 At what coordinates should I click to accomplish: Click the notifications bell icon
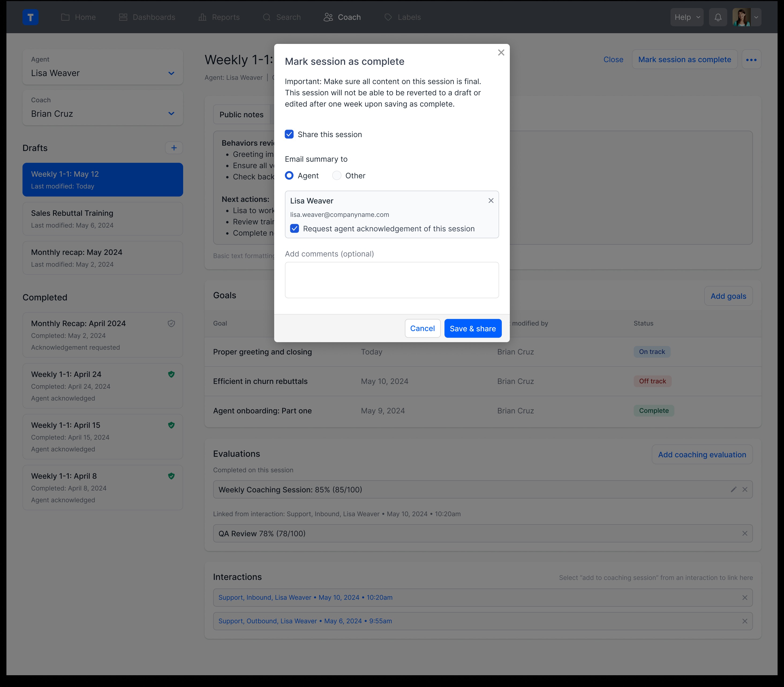tap(718, 17)
